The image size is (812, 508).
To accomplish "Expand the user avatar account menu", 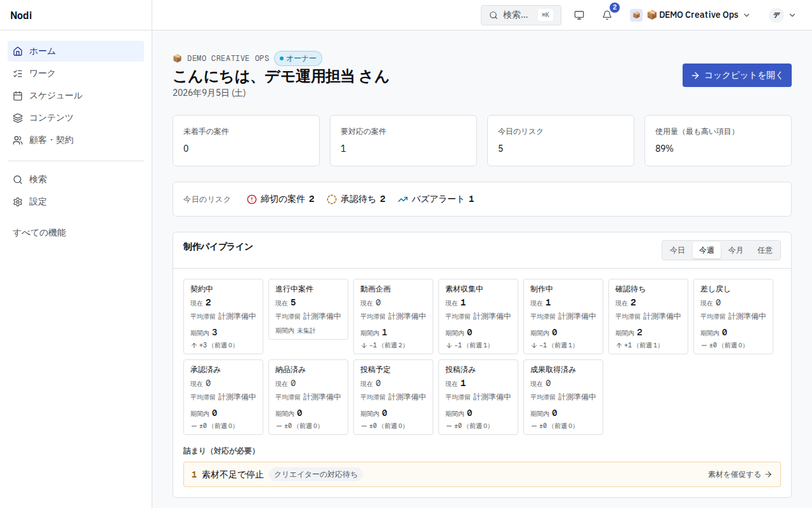I will [x=782, y=15].
